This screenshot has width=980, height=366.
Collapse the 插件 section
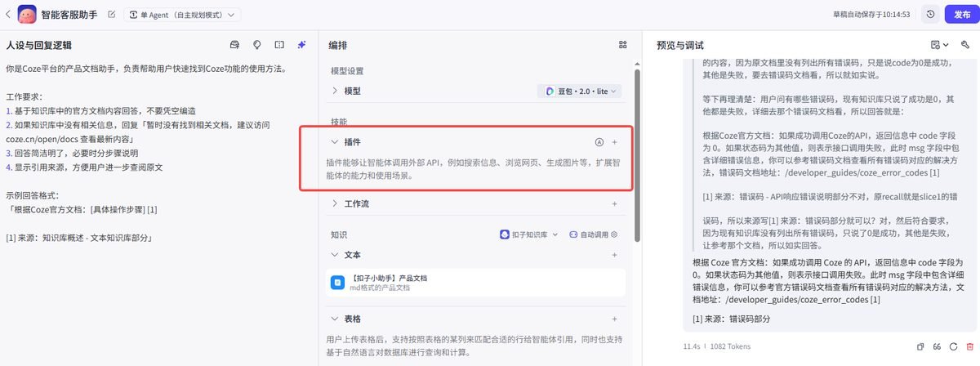[336, 142]
